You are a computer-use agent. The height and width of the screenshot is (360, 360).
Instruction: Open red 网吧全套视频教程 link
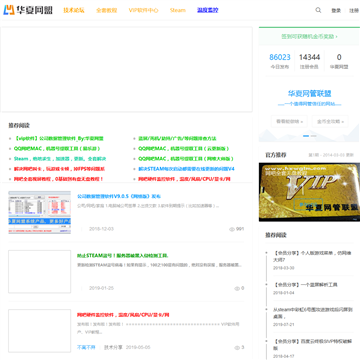[59, 179]
